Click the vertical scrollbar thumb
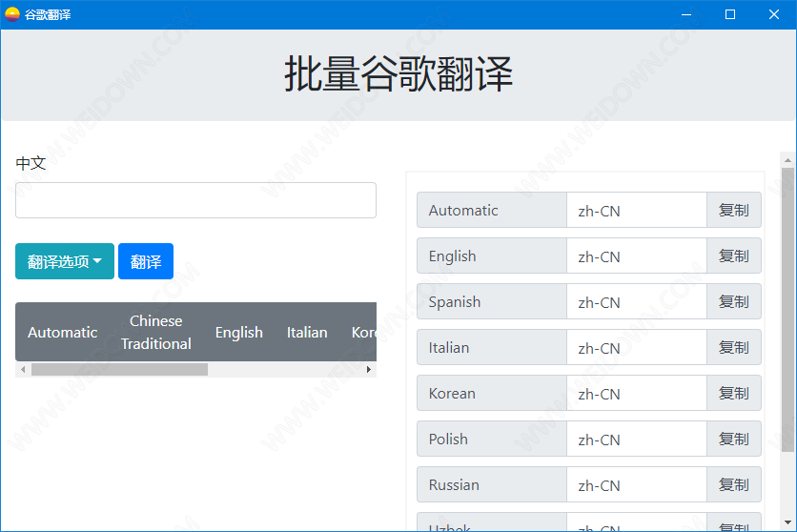Image resolution: width=797 pixels, height=532 pixels. click(x=787, y=310)
